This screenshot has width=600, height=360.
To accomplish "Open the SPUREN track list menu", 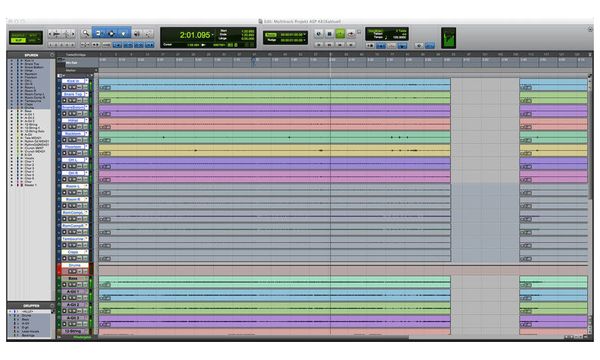I will tap(52, 55).
